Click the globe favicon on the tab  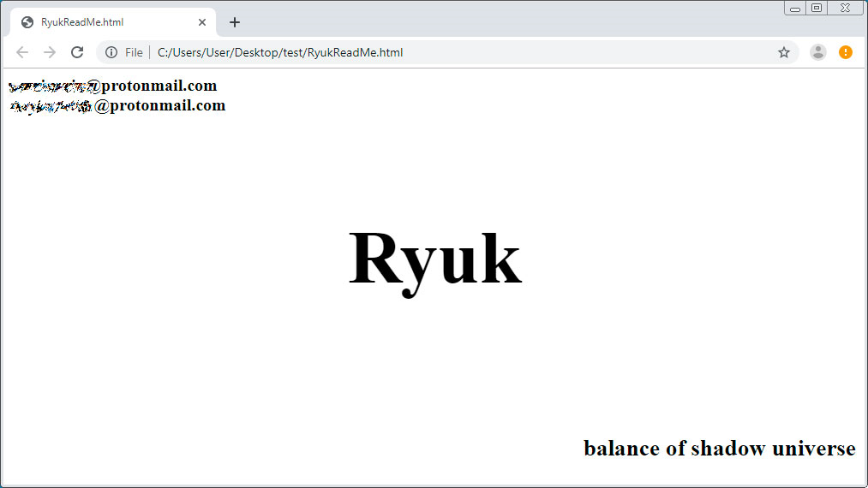pos(27,22)
